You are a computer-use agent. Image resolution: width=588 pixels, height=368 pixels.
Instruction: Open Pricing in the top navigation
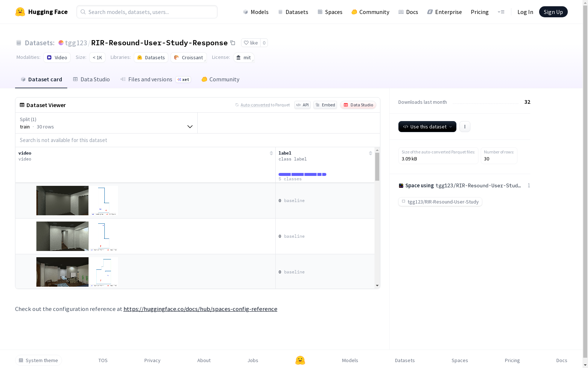pos(480,12)
